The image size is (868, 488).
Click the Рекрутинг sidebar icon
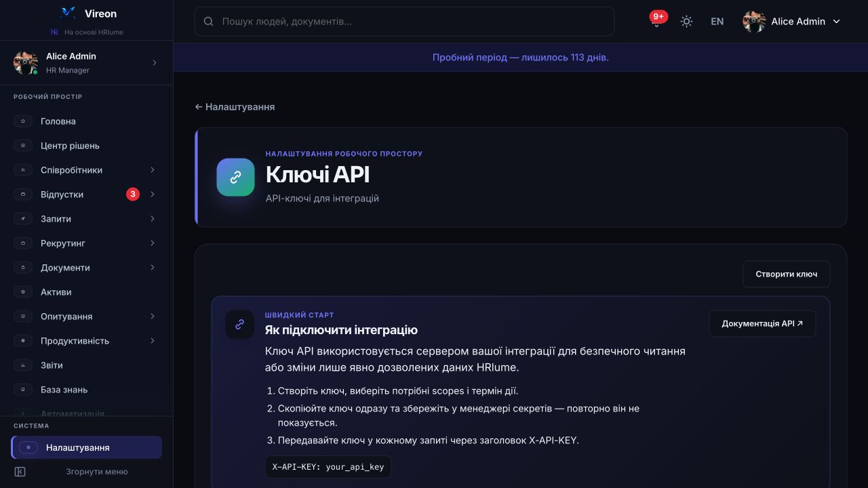[23, 243]
